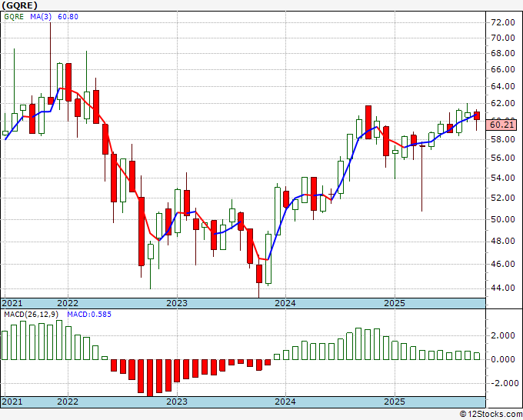Click 2022 on the price chart timeline
This screenshot has height=420, width=523.
[68, 303]
